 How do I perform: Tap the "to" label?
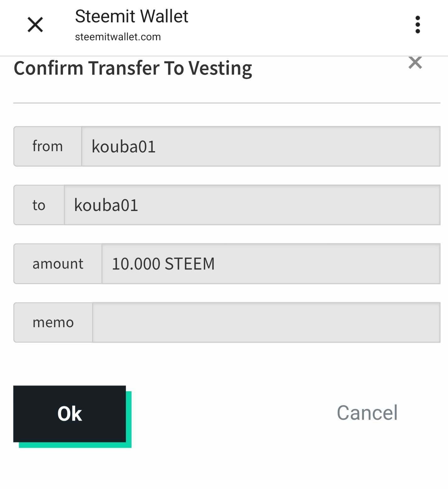(39, 205)
